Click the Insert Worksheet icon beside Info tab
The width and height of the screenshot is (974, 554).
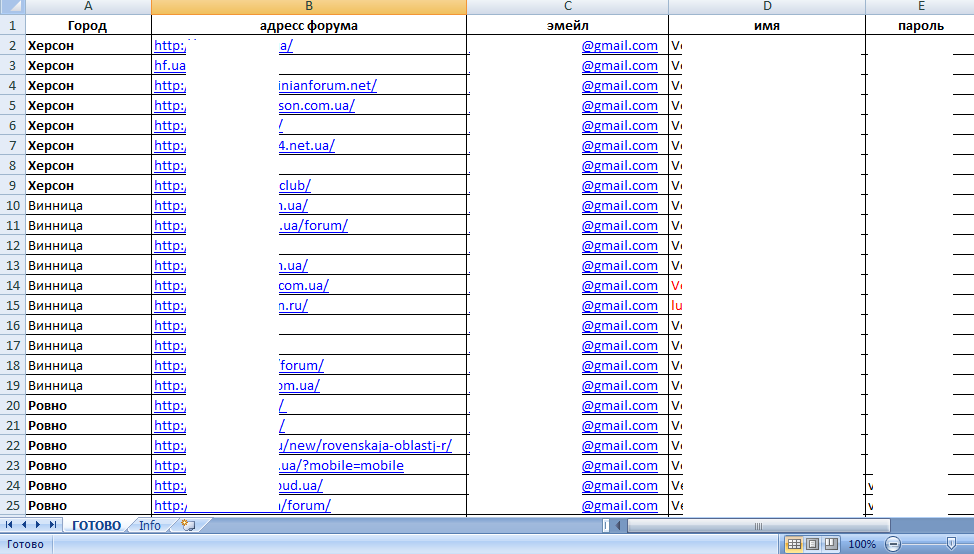coord(188,525)
